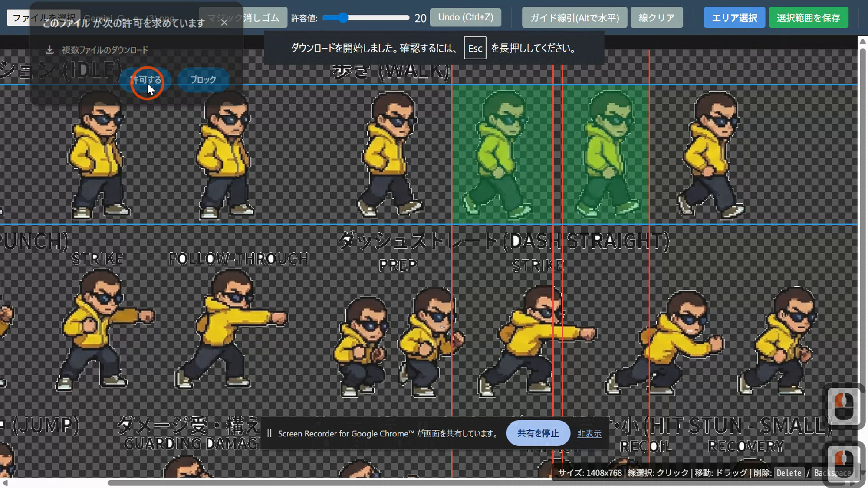Click the download icon beside 複数ファイルのダウンロード
The image size is (868, 488).
(50, 50)
